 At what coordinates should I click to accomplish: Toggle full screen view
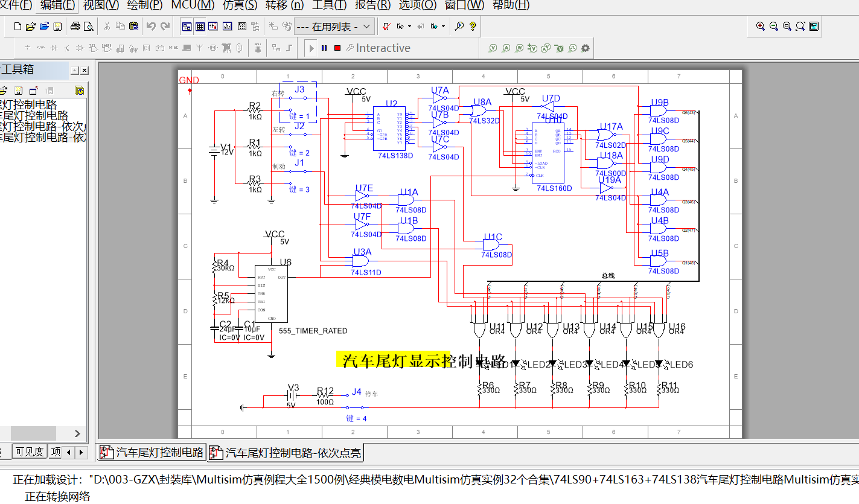click(814, 26)
